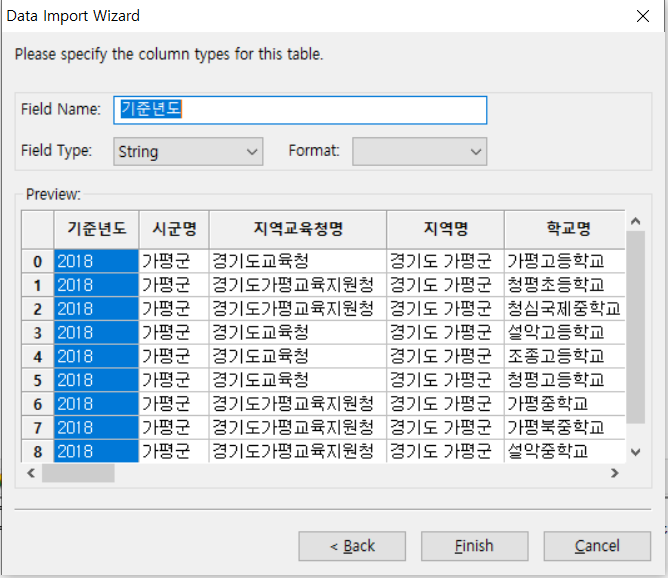Screen dimensions: 668x578
Task: Click 경기도교육청 cell in row 5
Action: [x=298, y=380]
